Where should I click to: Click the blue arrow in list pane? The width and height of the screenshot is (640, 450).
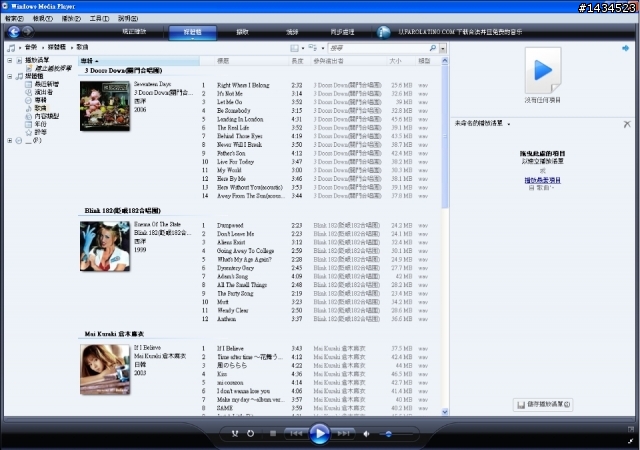625,48
